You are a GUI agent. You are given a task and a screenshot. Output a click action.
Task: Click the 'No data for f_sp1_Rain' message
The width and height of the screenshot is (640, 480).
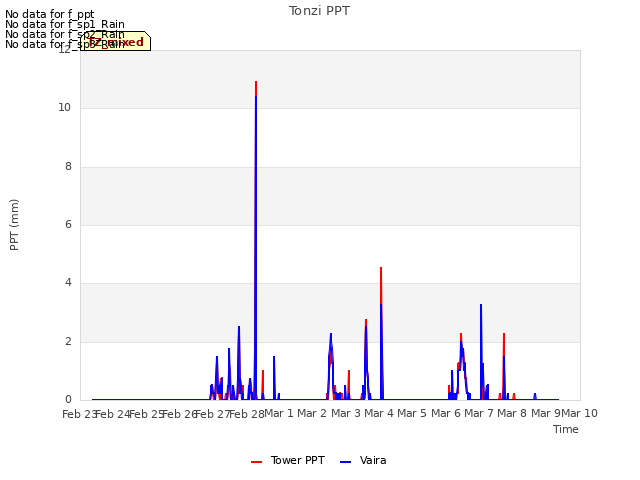(64, 24)
